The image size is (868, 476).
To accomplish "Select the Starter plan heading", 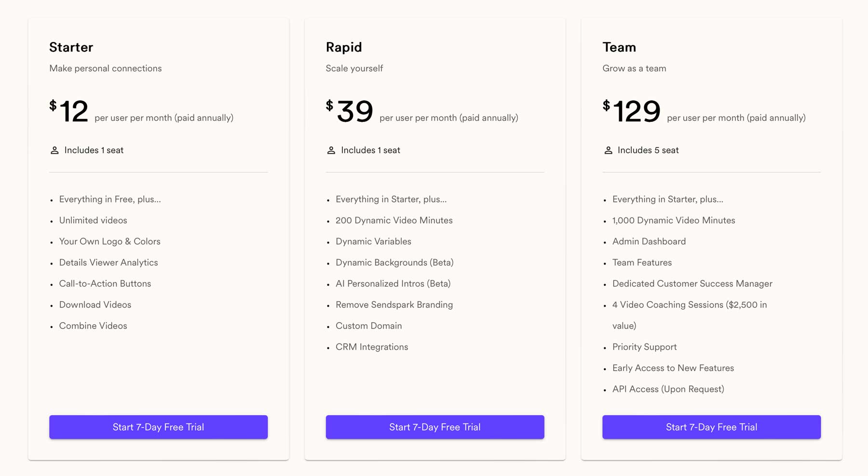I will (x=71, y=47).
